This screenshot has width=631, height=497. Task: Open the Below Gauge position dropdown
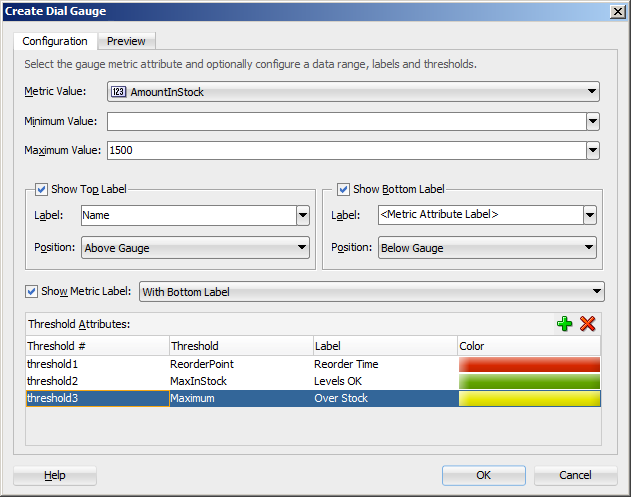click(487, 247)
